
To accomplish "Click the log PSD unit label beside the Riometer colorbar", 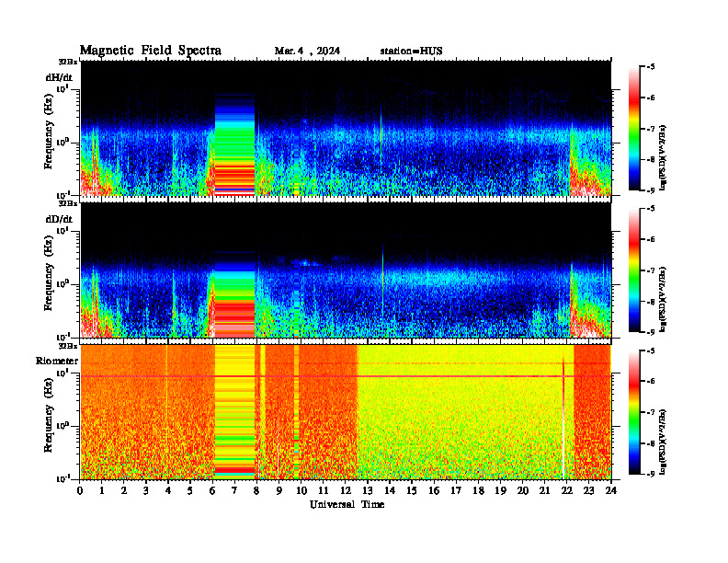I will point(663,442).
